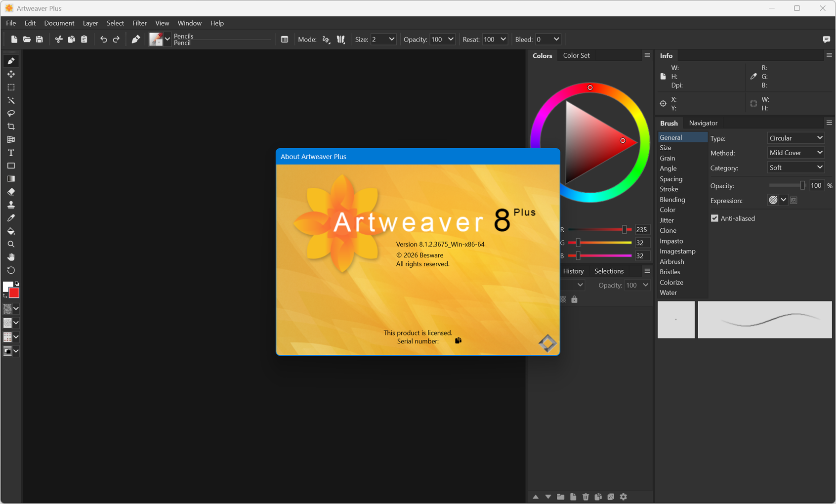
Task: Toggle the Anti-aliased checkbox
Action: [714, 218]
